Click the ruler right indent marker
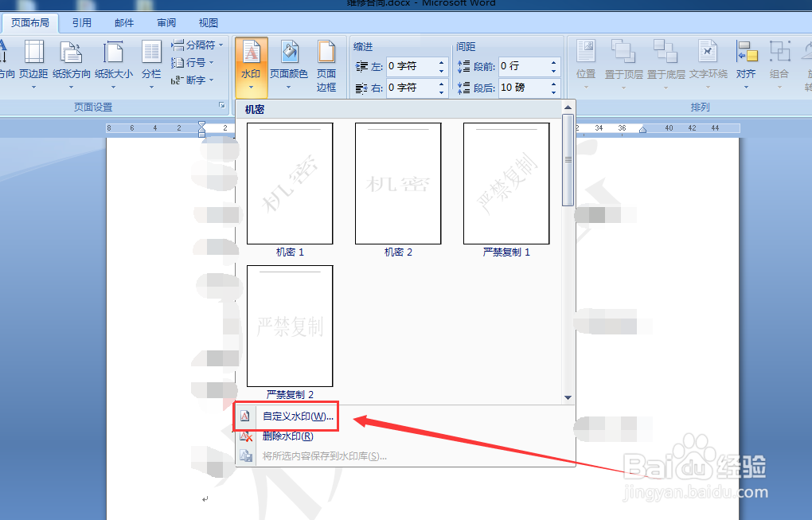This screenshot has height=520, width=812. point(642,130)
